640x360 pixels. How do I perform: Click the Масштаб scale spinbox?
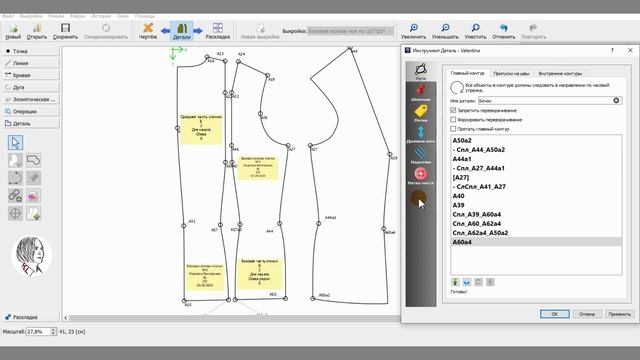click(x=40, y=331)
